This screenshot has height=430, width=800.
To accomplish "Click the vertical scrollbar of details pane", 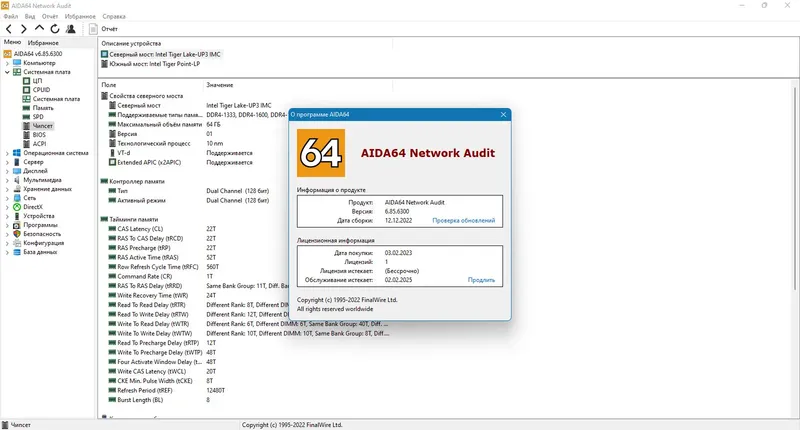I will 794,189.
